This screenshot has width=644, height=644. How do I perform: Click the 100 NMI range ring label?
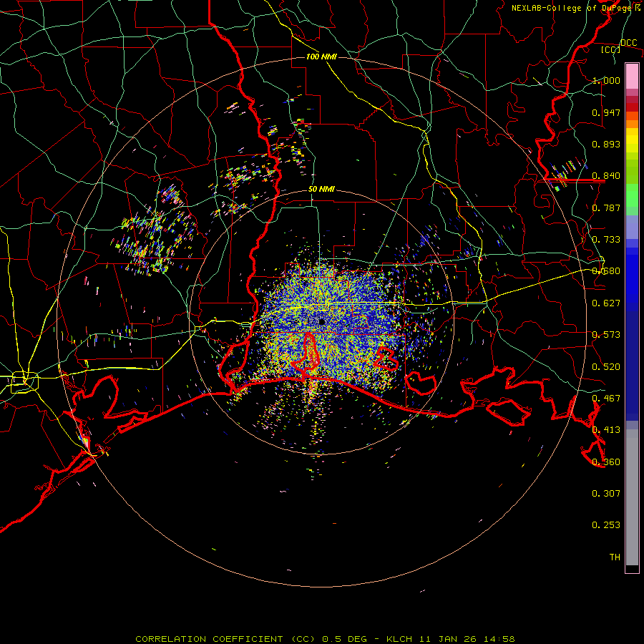pyautogui.click(x=321, y=57)
